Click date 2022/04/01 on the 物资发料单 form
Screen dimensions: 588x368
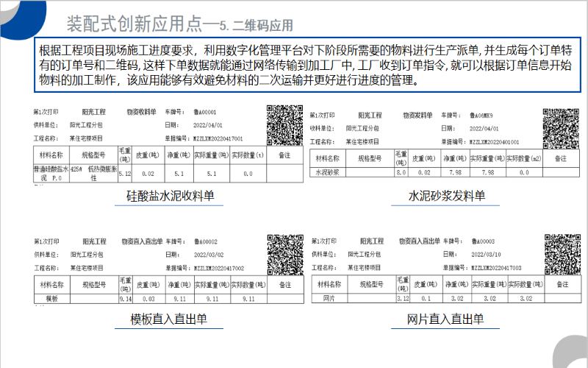(484, 128)
